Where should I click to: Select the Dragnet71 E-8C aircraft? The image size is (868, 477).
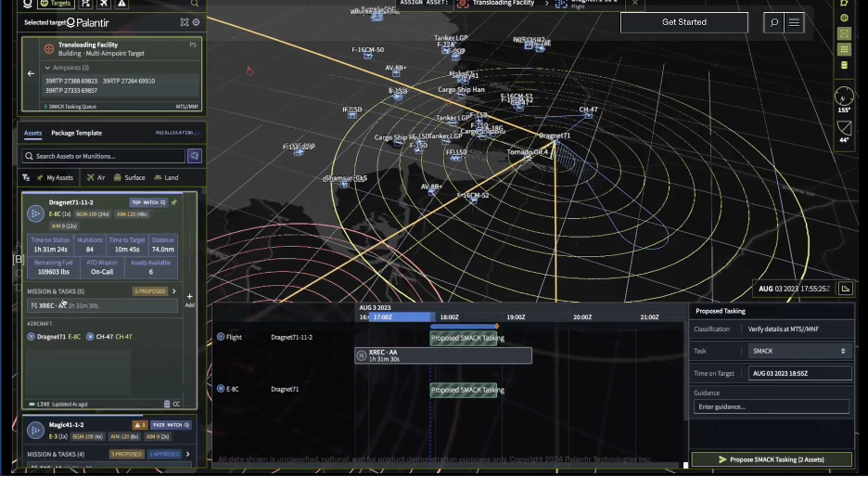[54, 337]
